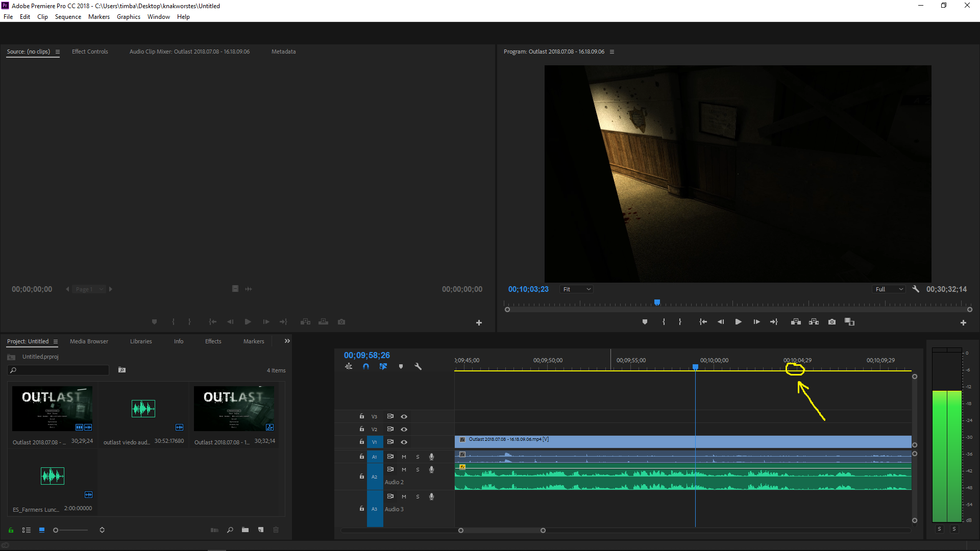Toggle V1 track output eye
Screen dimensions: 980x551
[x=404, y=442]
